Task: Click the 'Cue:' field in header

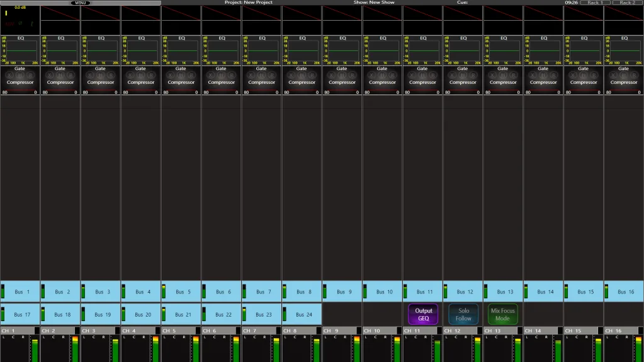Action: tap(462, 3)
